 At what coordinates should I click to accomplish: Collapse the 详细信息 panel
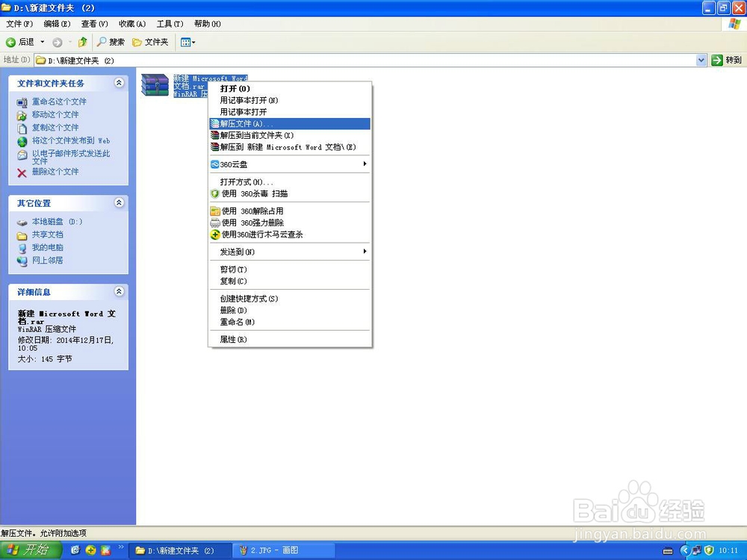point(119,291)
